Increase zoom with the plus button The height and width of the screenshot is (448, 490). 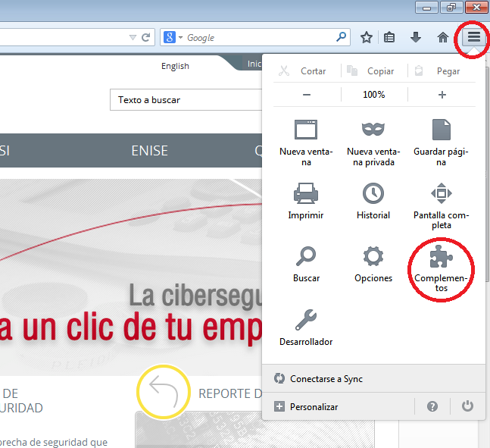(x=442, y=95)
